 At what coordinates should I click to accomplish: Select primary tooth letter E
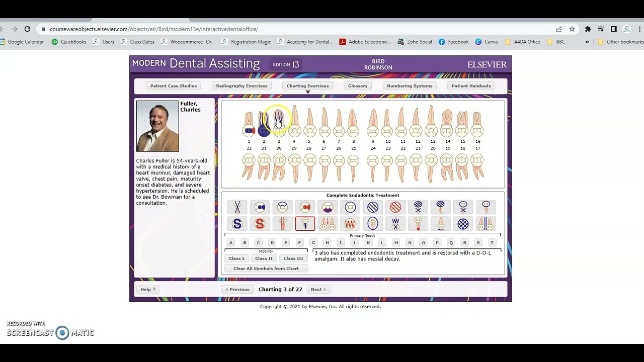pyautogui.click(x=286, y=243)
